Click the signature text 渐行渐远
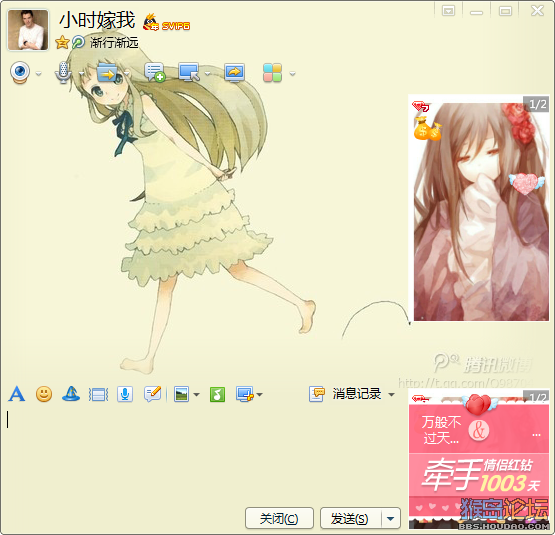The width and height of the screenshot is (555, 535). [x=114, y=42]
